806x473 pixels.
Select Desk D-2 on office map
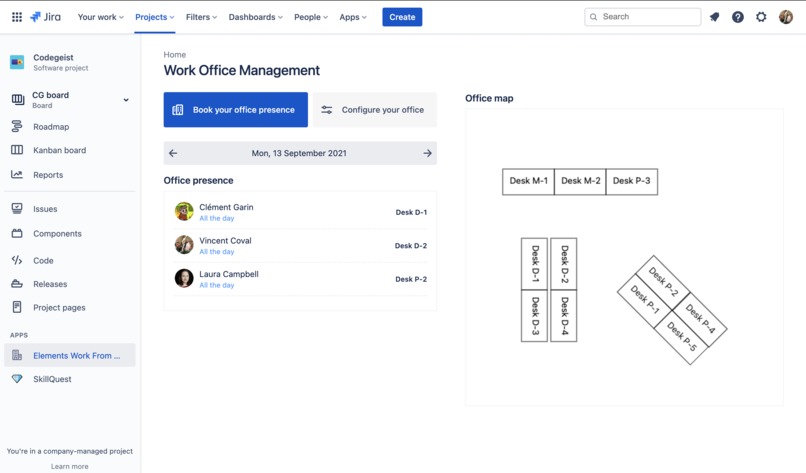tap(564, 264)
